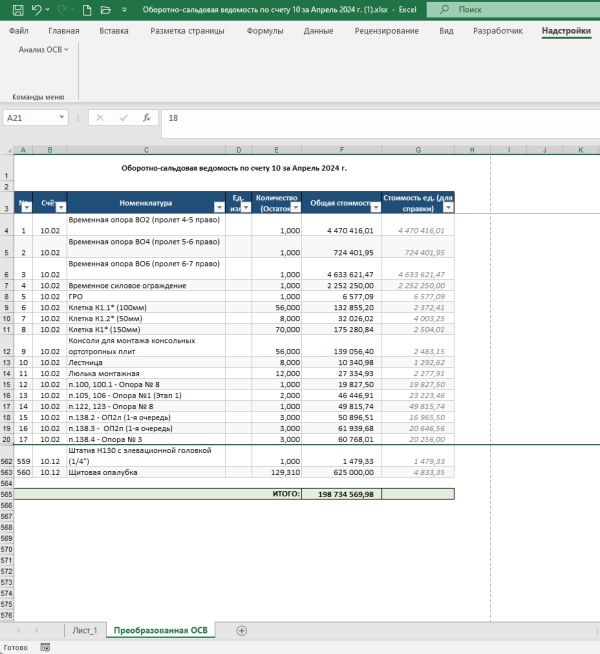The width and height of the screenshot is (600, 654).
Task: Click the insert function fx icon
Action: (146, 117)
